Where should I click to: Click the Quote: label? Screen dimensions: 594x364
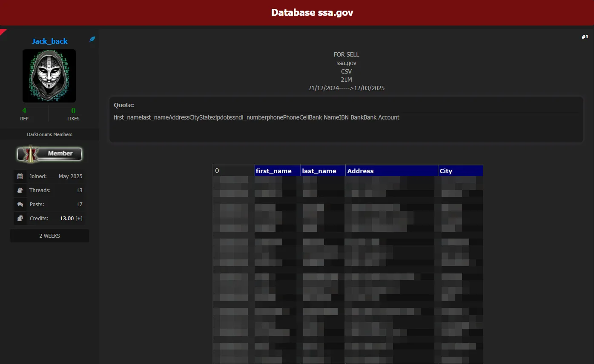click(x=124, y=105)
